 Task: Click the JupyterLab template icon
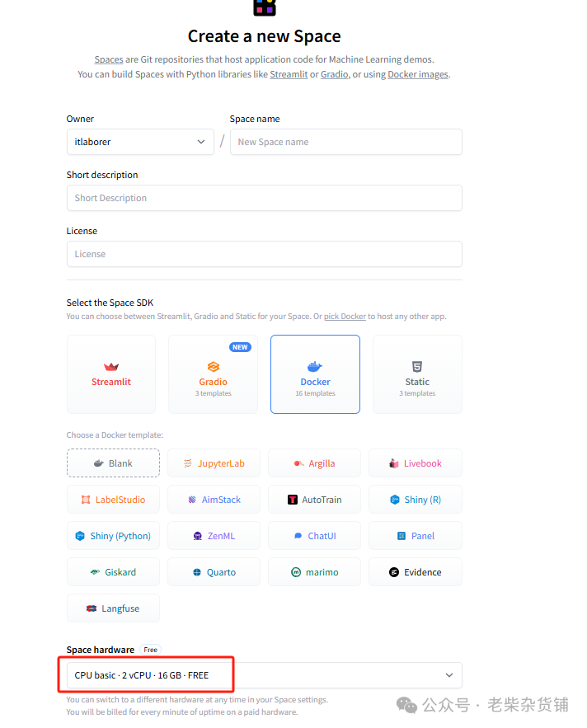(x=188, y=463)
